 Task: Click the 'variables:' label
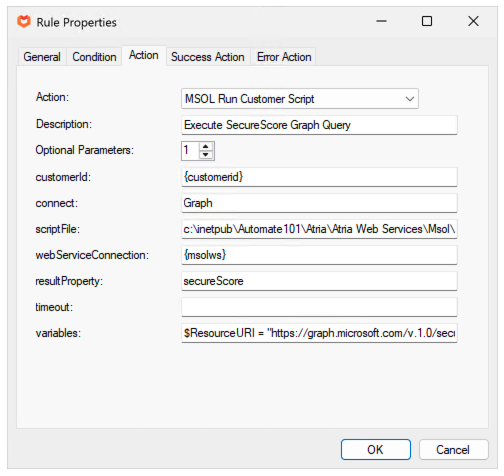(58, 333)
